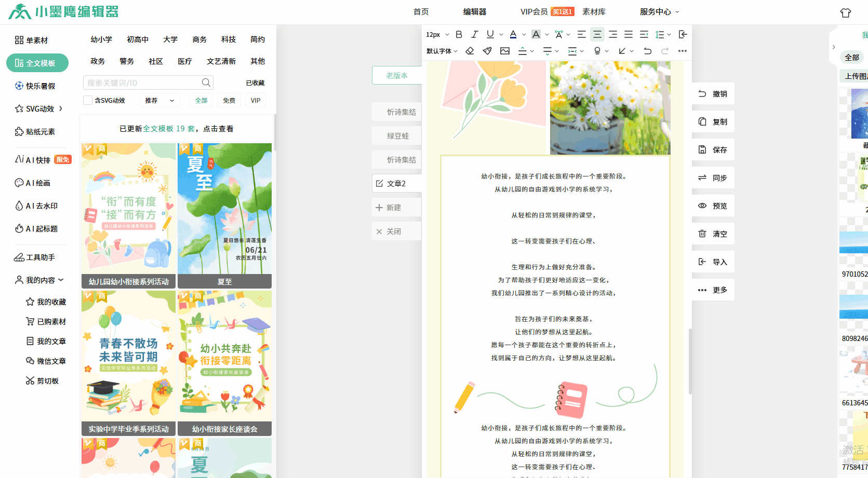Click the text background highlight icon
The image size is (868, 478).
(536, 34)
